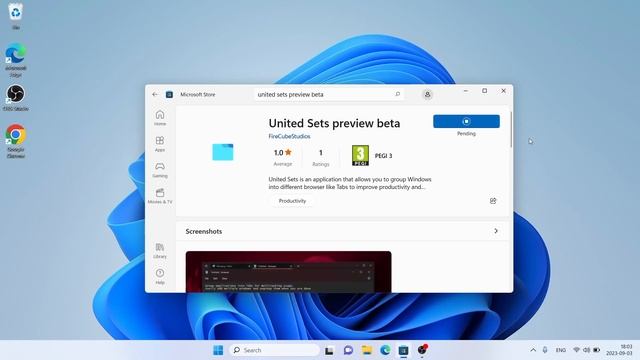Open the Home section in sidebar

point(160,118)
